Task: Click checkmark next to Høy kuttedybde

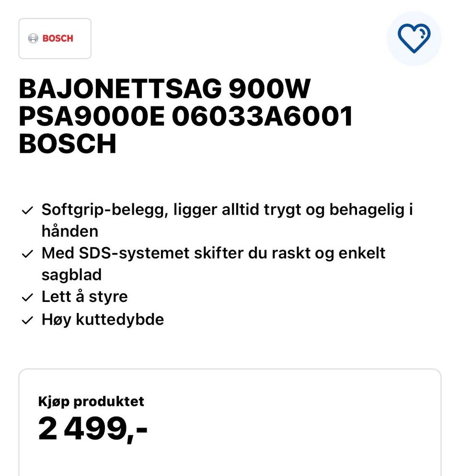Action: click(x=27, y=320)
